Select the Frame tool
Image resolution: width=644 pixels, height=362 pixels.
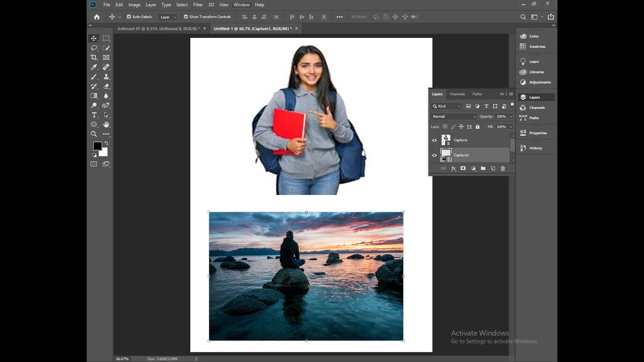point(106,57)
